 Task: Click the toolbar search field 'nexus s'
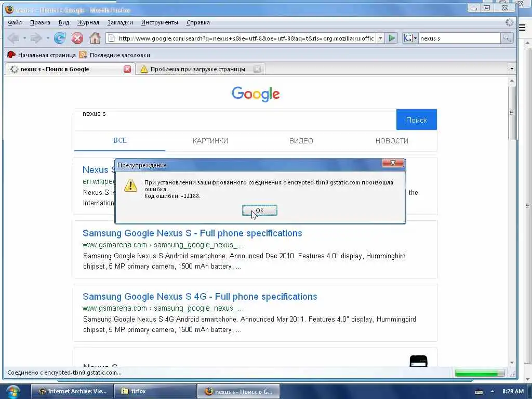point(459,38)
